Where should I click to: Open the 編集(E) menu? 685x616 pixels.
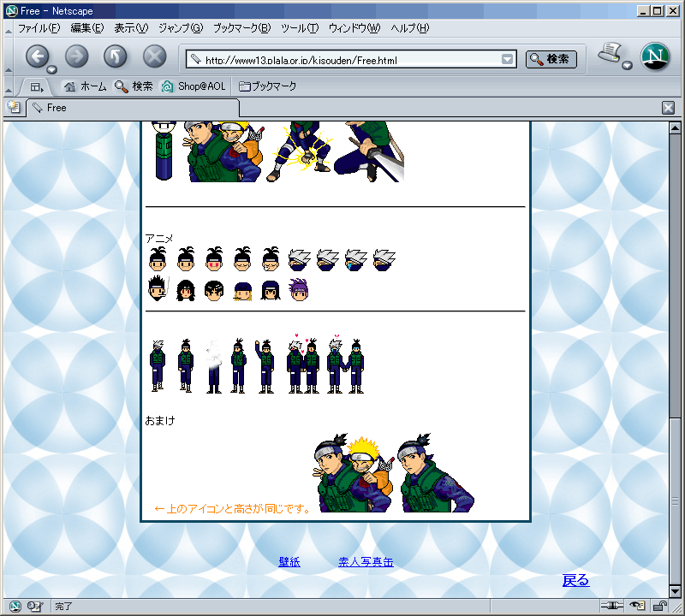tap(87, 28)
